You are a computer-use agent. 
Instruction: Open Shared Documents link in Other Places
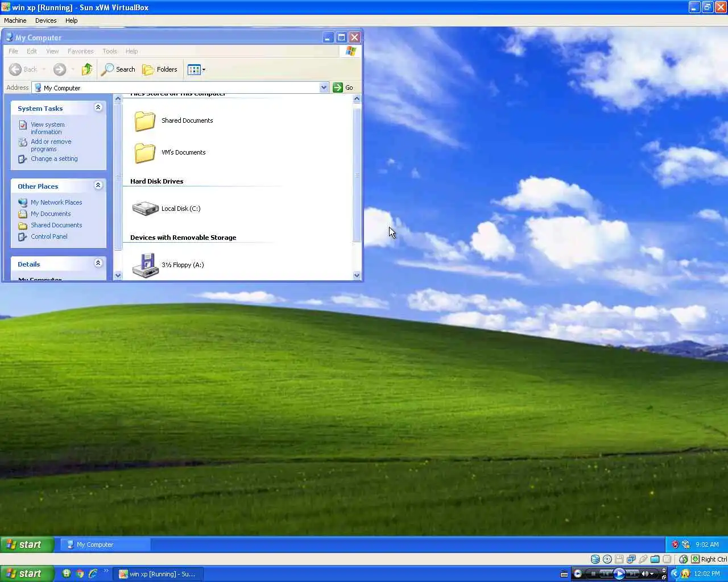(56, 225)
